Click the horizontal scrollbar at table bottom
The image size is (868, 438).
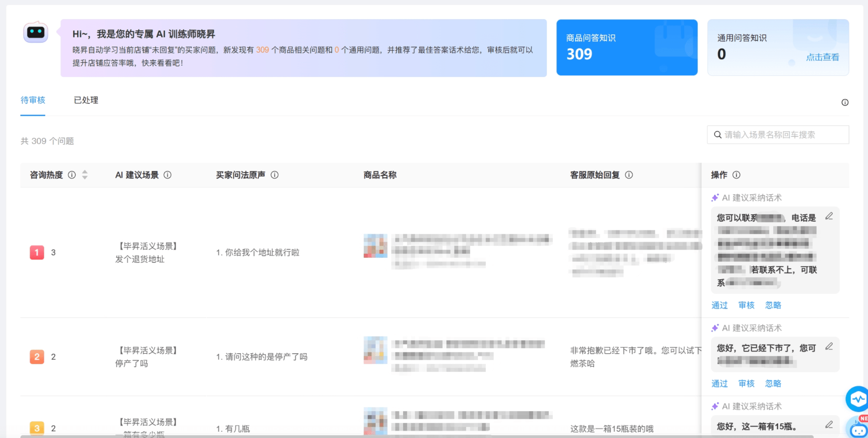[417, 436]
